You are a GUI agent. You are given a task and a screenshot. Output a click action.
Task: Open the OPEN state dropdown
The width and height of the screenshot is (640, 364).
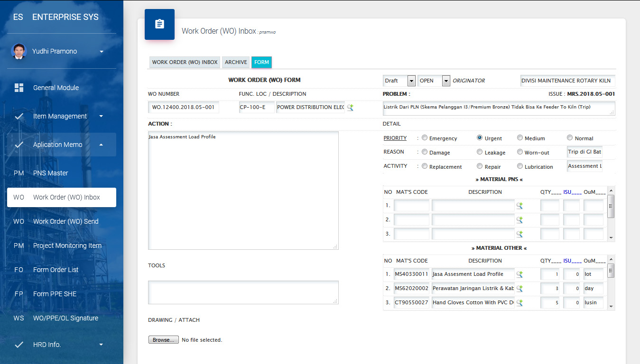click(x=434, y=81)
